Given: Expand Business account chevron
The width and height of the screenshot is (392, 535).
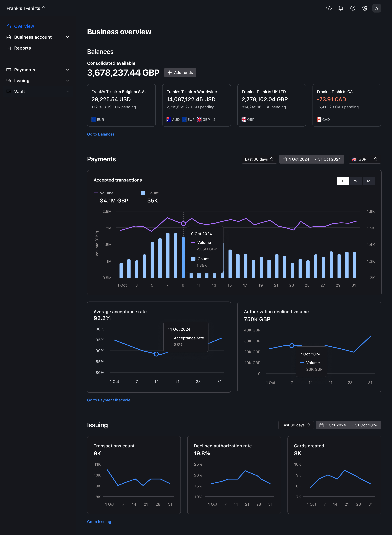Looking at the screenshot, I should coord(68,37).
